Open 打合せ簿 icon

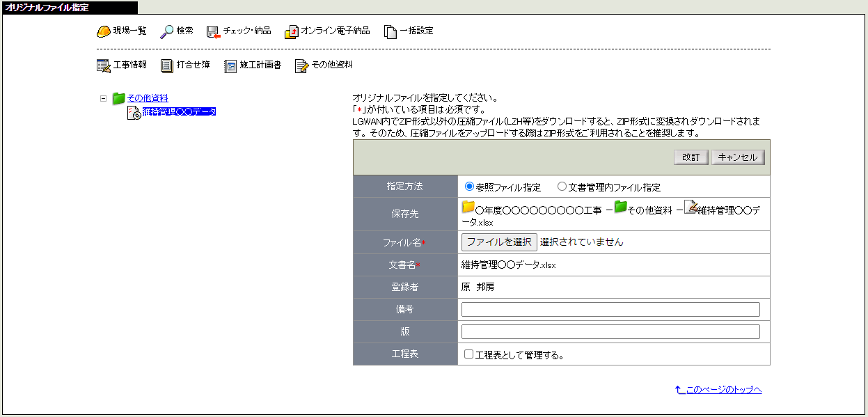166,65
